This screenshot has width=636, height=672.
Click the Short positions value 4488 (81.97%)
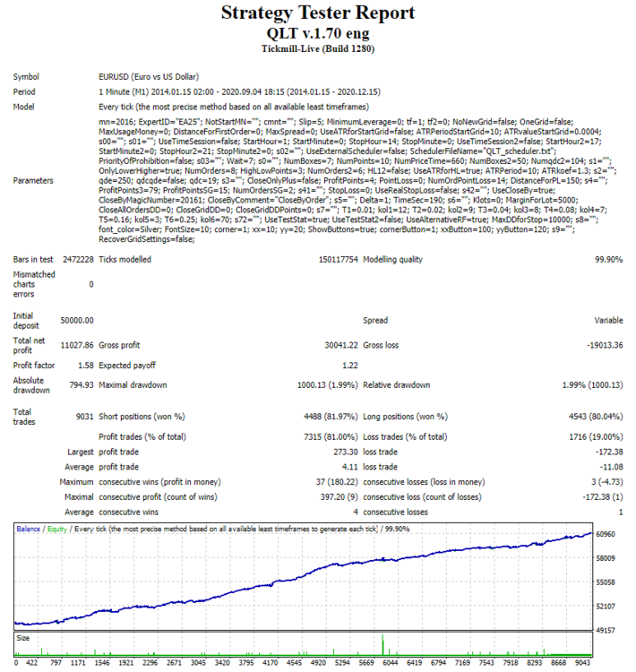tap(331, 416)
